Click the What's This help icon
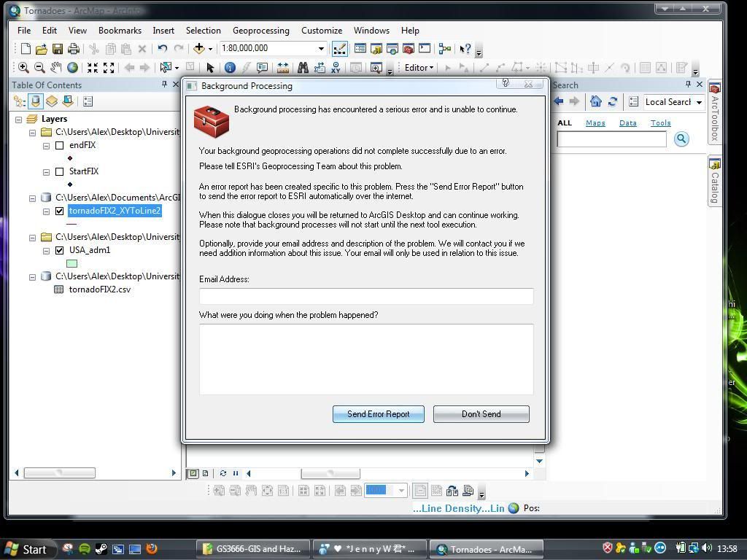The height and width of the screenshot is (560, 747). (x=465, y=49)
